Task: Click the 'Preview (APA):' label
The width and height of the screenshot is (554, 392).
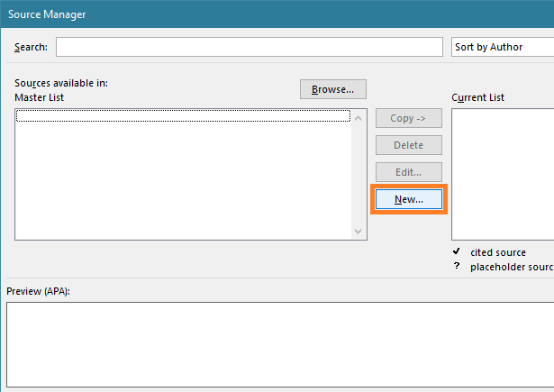Action: click(38, 291)
